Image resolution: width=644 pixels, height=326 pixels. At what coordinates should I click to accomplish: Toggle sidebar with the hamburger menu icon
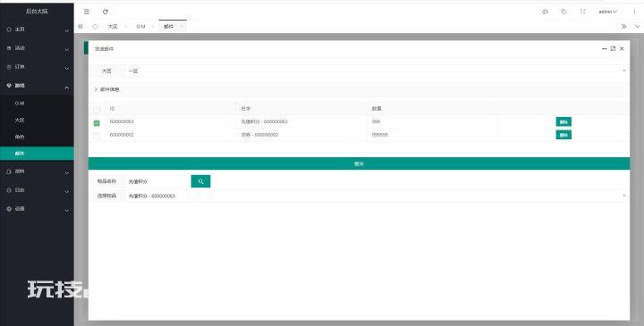tap(87, 12)
